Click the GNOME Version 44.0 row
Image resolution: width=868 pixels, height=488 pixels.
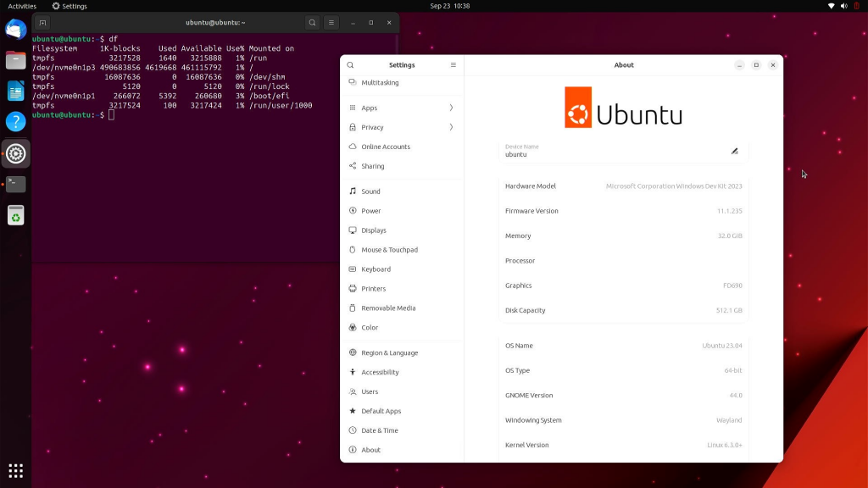pyautogui.click(x=623, y=395)
